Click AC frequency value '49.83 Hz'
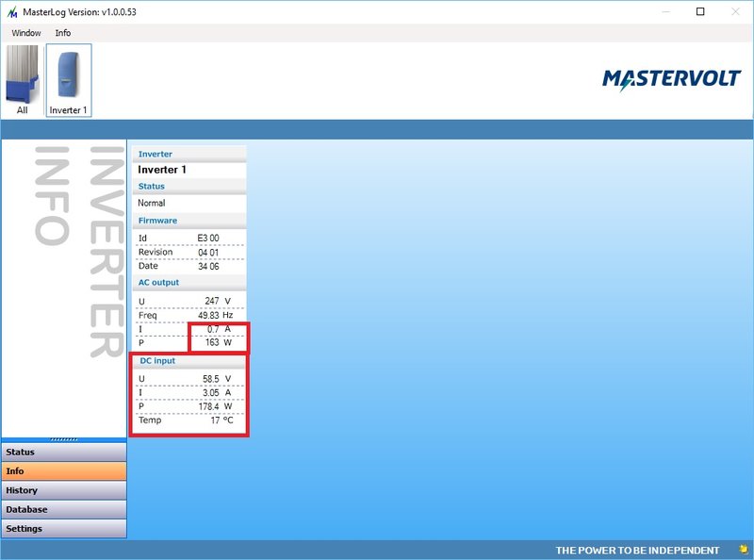754x560 pixels. click(216, 315)
